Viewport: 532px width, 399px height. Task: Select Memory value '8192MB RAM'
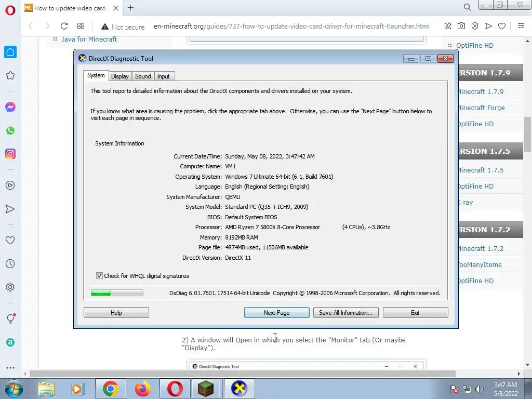coord(241,237)
